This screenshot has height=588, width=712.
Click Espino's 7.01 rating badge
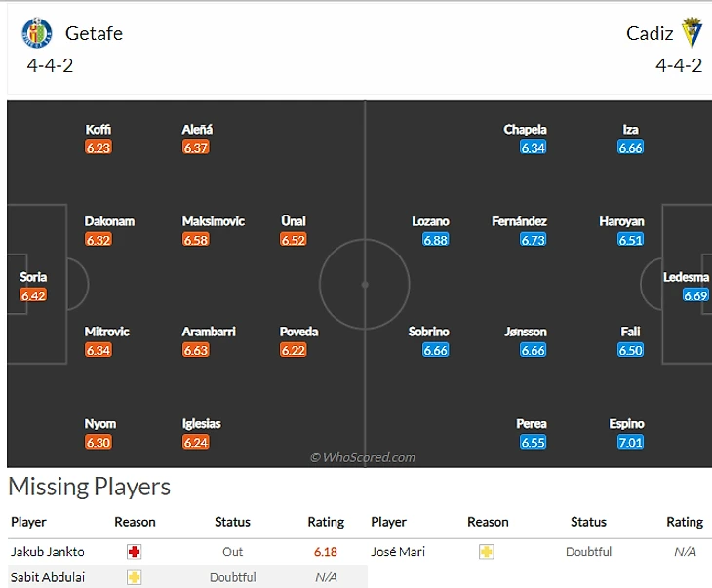click(x=630, y=443)
